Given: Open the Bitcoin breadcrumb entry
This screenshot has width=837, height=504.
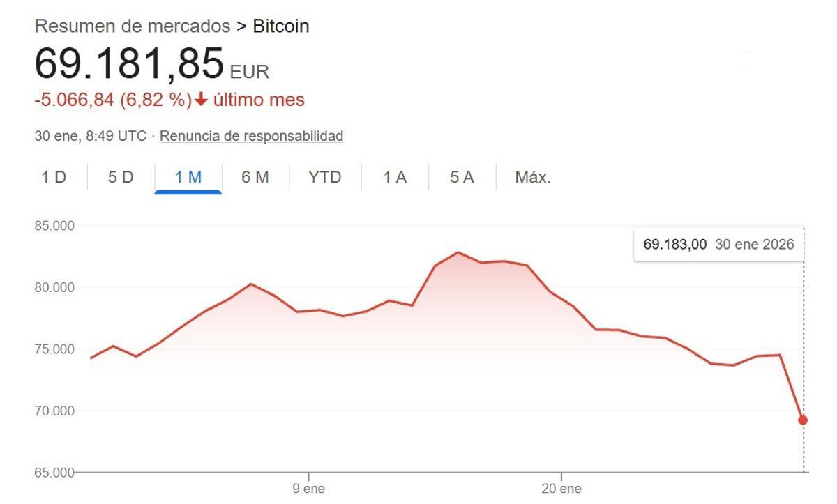Looking at the screenshot, I should click(x=282, y=26).
